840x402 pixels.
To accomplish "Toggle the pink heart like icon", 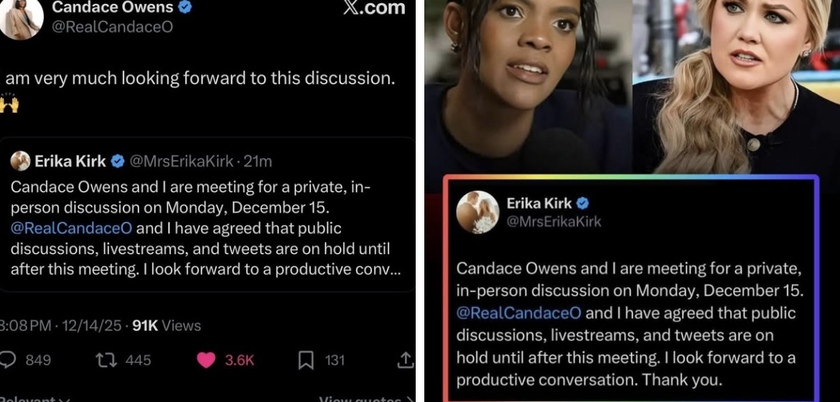I will tap(206, 360).
